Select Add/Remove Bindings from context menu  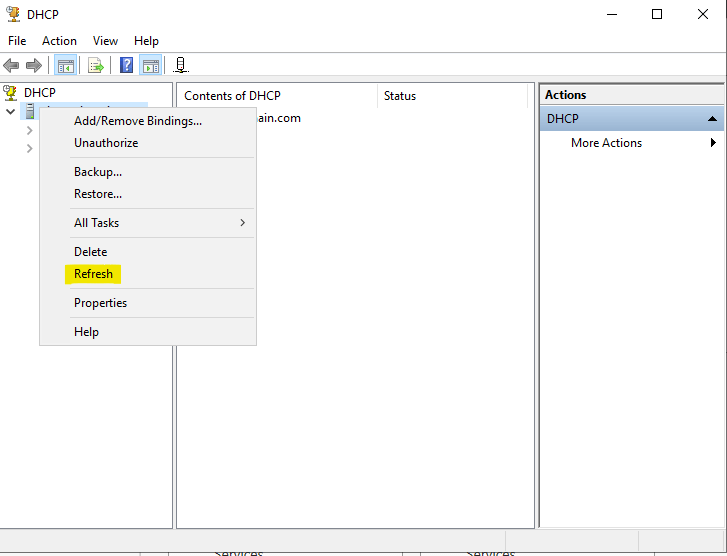pyautogui.click(x=137, y=121)
